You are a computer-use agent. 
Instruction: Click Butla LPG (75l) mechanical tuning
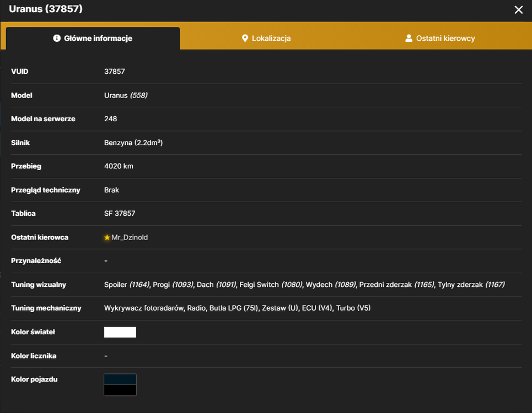tap(234, 308)
